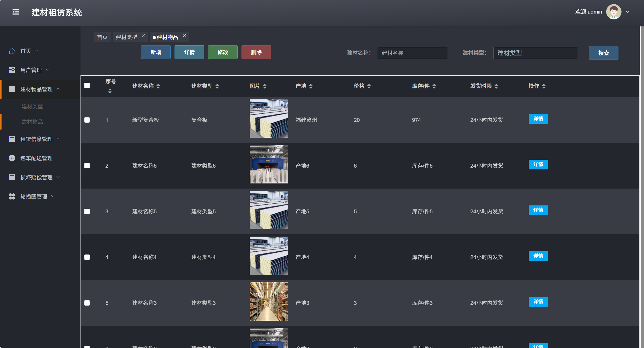Open 建材类型 submenu item in sidebar
This screenshot has width=644, height=348.
[x=32, y=106]
